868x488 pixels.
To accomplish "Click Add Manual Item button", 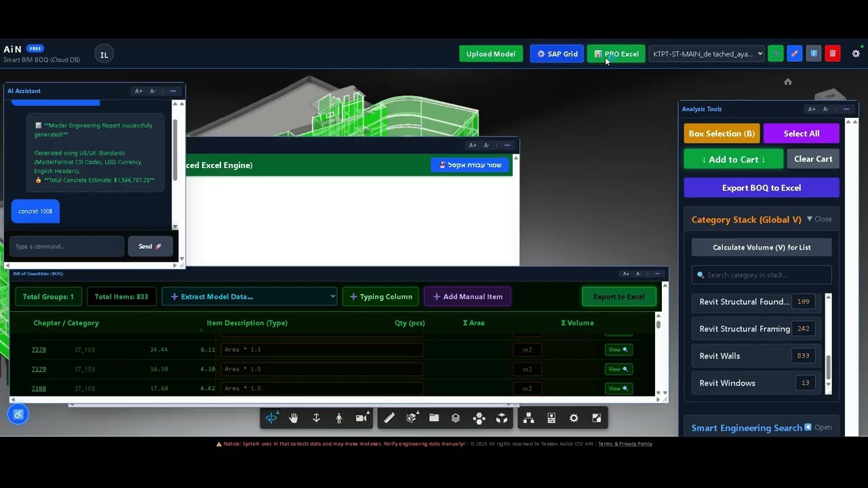I will click(468, 296).
